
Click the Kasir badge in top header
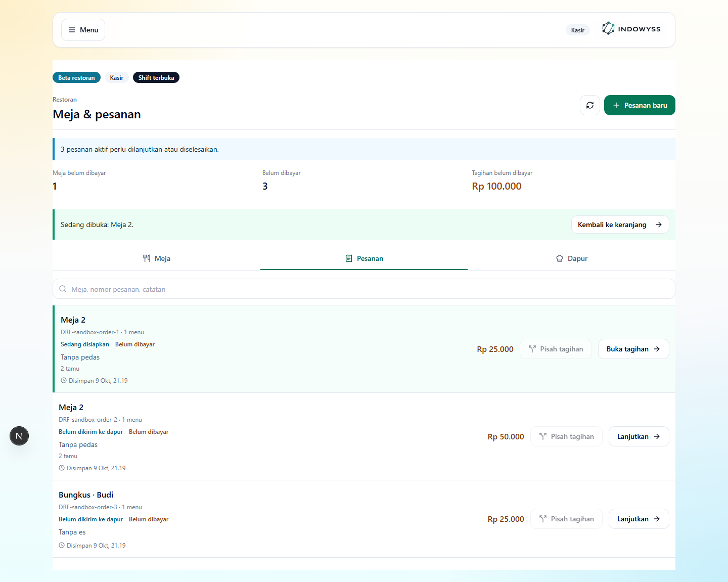[x=577, y=30]
